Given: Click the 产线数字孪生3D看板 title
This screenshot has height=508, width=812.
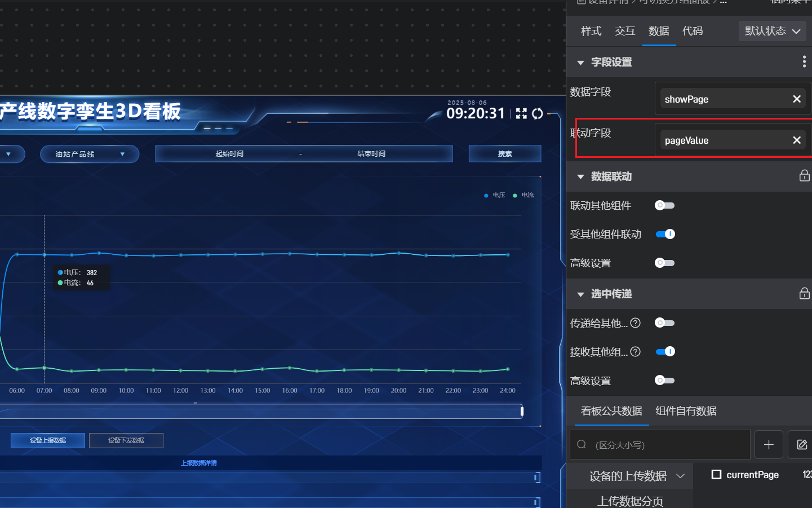Looking at the screenshot, I should click(91, 112).
